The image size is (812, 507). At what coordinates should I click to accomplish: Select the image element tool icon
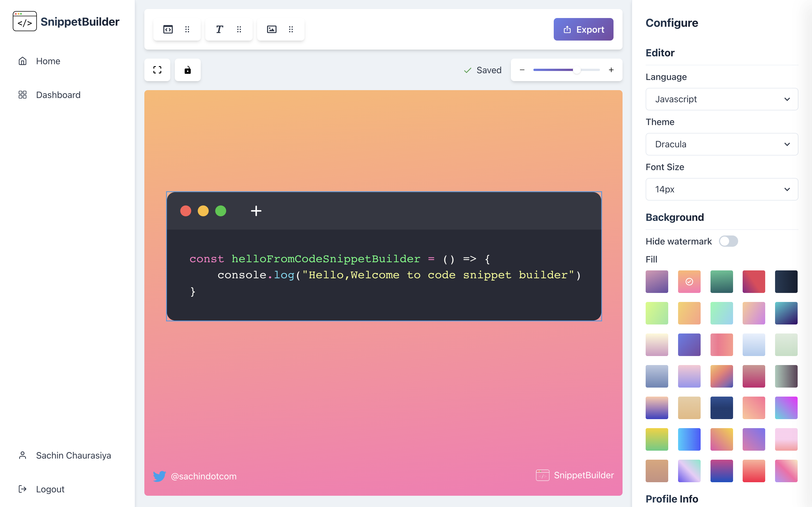click(272, 30)
